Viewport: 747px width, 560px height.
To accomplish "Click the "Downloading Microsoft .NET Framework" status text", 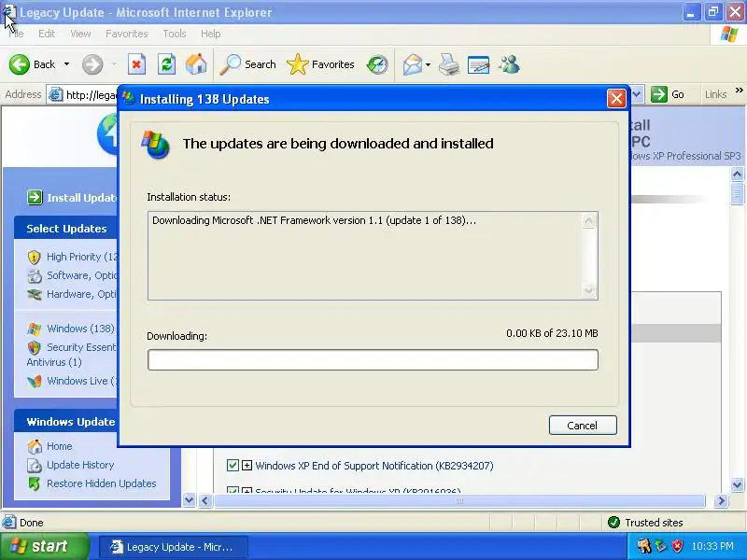I will tap(315, 220).
